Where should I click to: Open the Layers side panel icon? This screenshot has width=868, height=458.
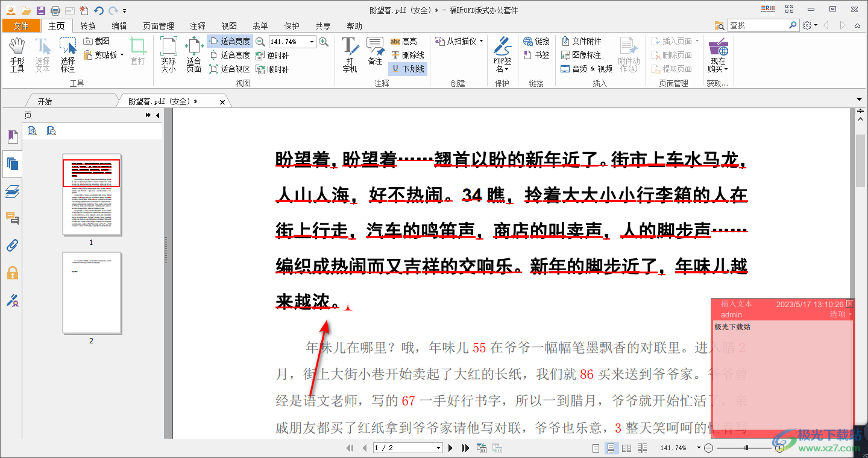(x=13, y=191)
